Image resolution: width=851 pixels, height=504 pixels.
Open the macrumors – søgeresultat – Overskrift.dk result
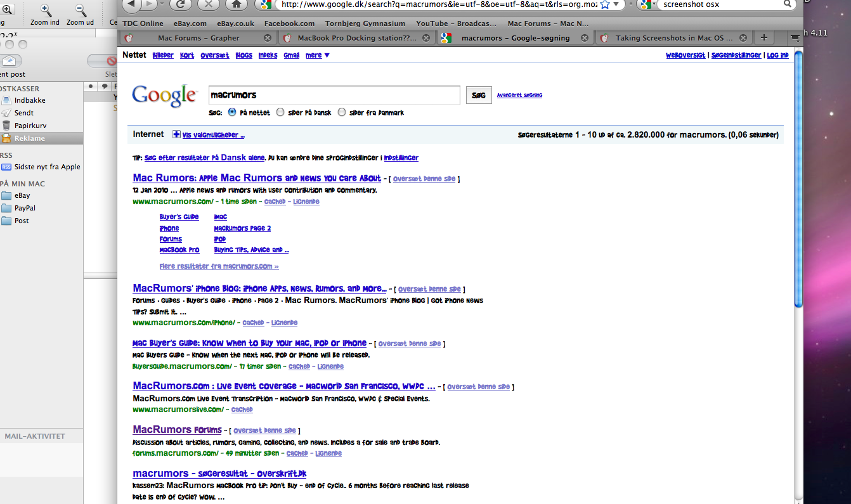click(x=219, y=474)
